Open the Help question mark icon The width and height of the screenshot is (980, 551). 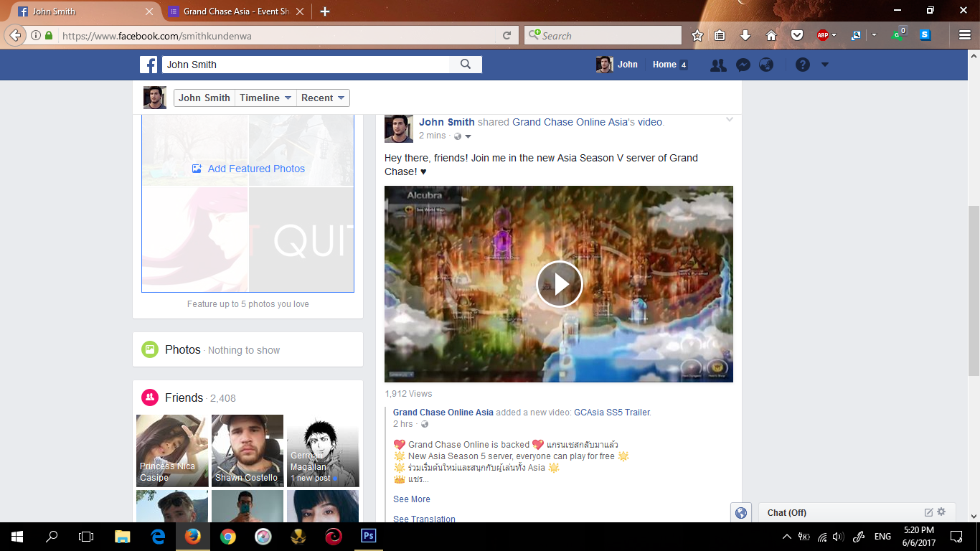803,65
